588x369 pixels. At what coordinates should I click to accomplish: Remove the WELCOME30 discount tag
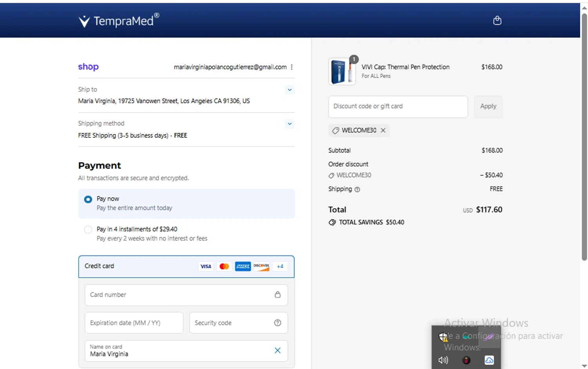[x=383, y=130]
